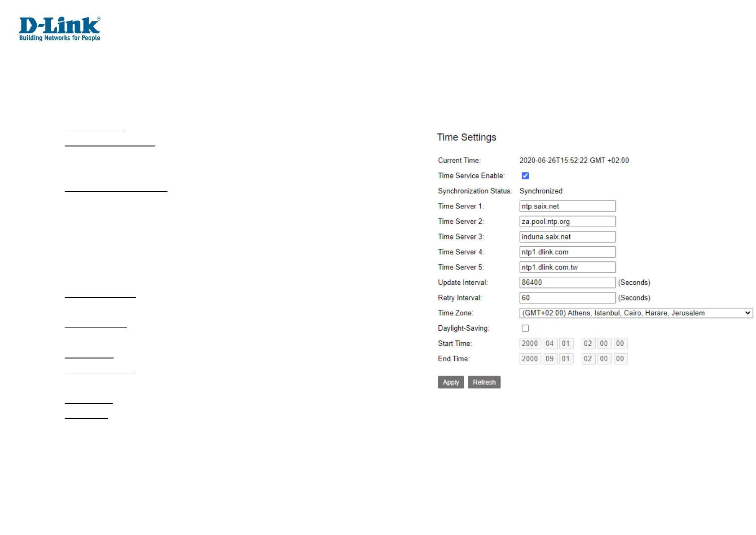Viewport: 756px width, 535px height.
Task: Focus the Time Server 3 field
Action: 567,237
